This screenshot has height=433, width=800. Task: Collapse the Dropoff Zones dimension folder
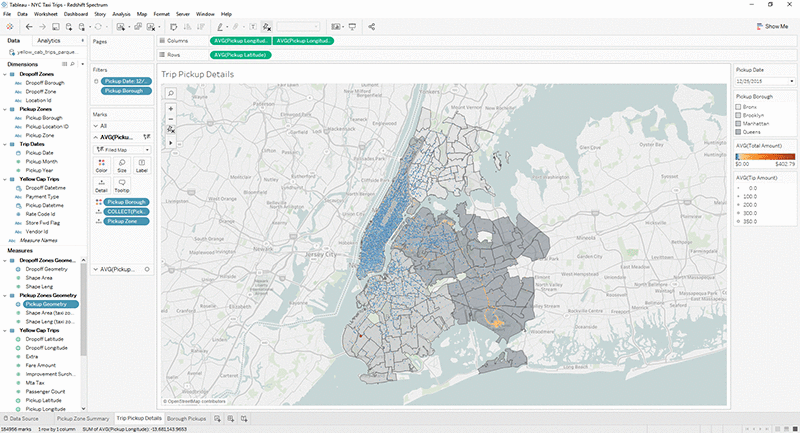click(5, 74)
